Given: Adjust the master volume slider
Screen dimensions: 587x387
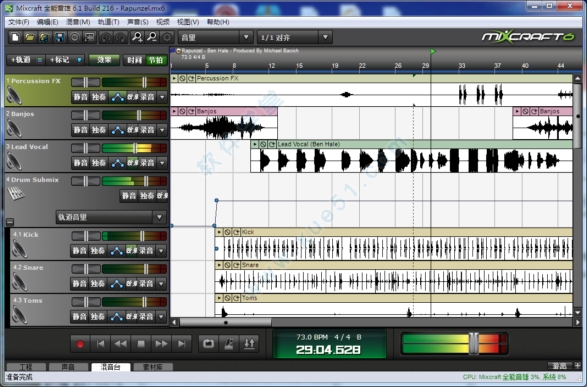Looking at the screenshot, I should (474, 343).
